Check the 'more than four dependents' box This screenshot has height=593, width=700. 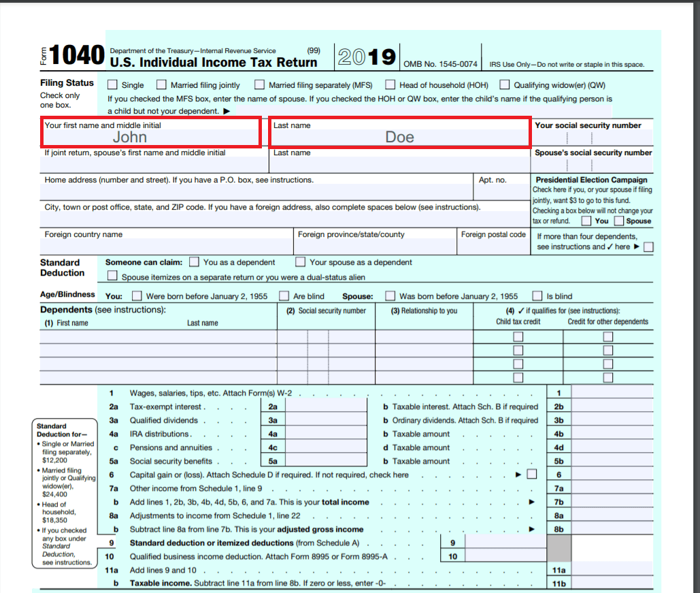pos(648,247)
